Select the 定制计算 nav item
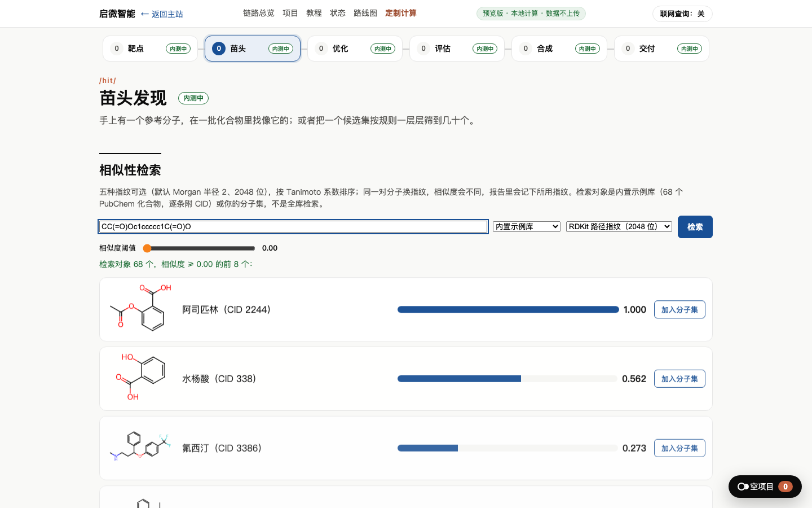The image size is (812, 508). coord(401,13)
